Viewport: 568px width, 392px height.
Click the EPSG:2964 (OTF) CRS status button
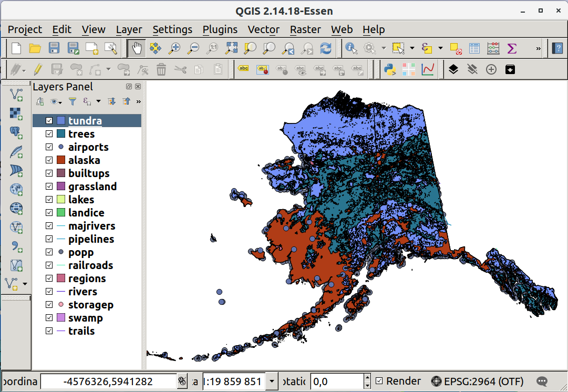tap(477, 381)
